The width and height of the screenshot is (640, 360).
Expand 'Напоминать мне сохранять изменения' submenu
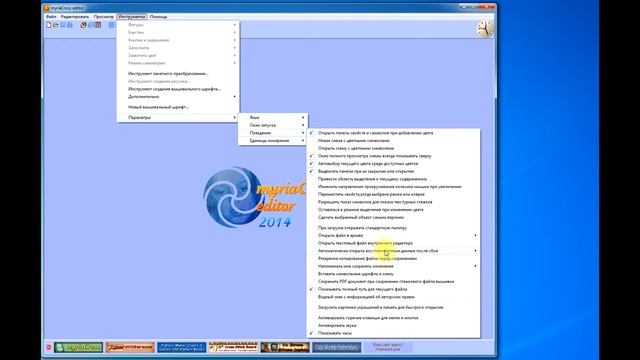(x=393, y=266)
